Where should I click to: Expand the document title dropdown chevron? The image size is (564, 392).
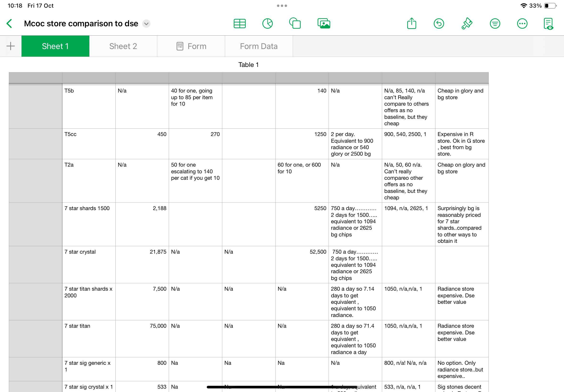(x=146, y=24)
